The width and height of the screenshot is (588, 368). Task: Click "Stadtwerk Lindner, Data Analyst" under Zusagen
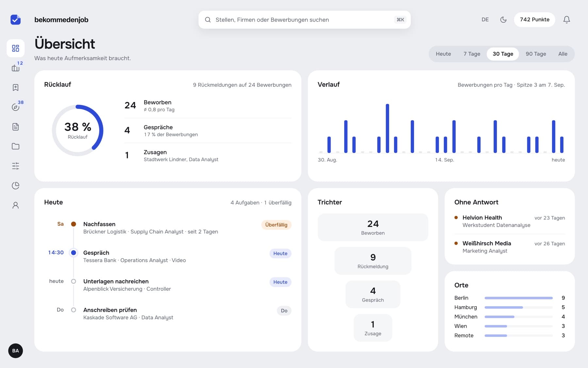point(181,160)
